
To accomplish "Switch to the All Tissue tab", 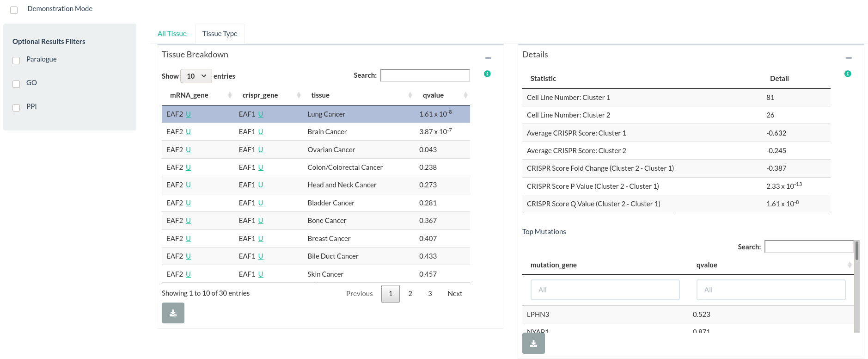I will (172, 34).
